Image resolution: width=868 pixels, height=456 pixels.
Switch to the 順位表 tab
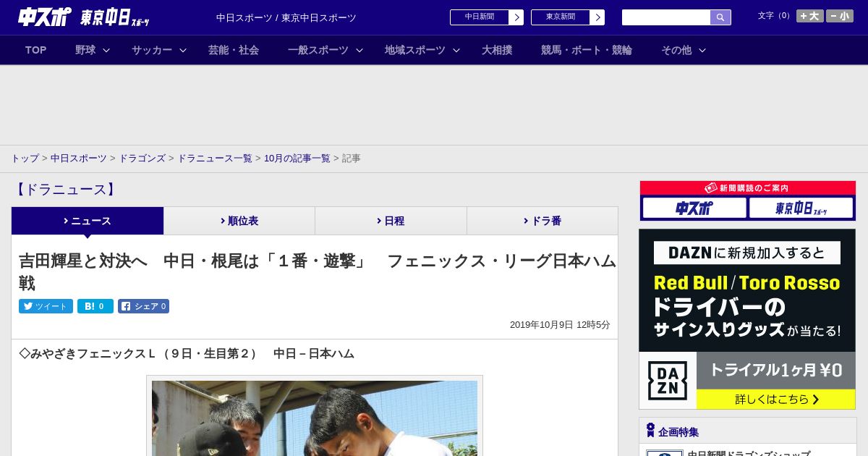click(239, 221)
